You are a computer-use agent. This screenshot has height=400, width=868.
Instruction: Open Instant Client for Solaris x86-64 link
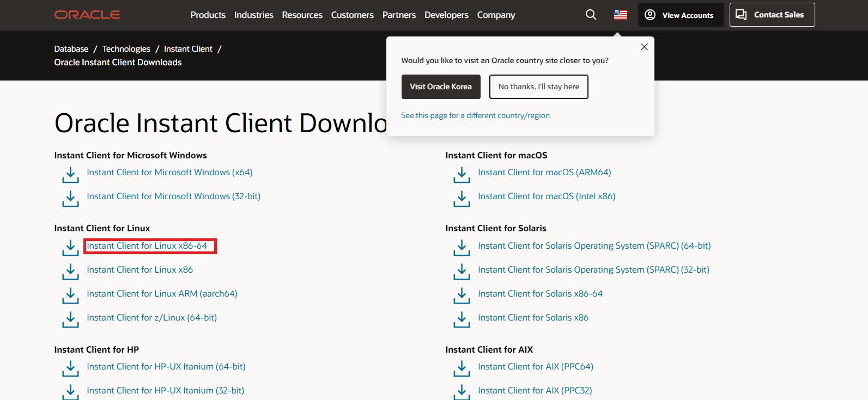pyautogui.click(x=540, y=293)
